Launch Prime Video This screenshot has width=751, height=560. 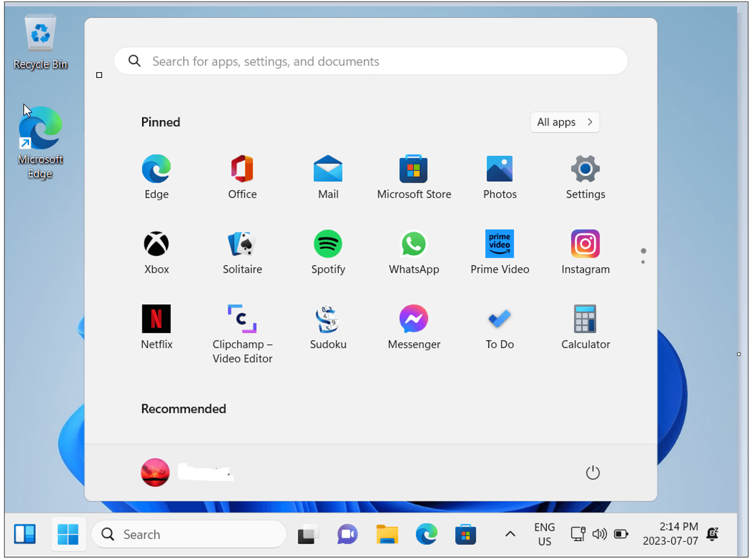pos(500,252)
